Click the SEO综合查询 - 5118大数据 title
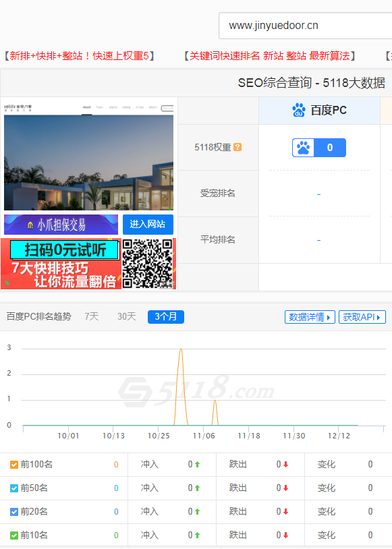This screenshot has width=392, height=549. tap(312, 83)
